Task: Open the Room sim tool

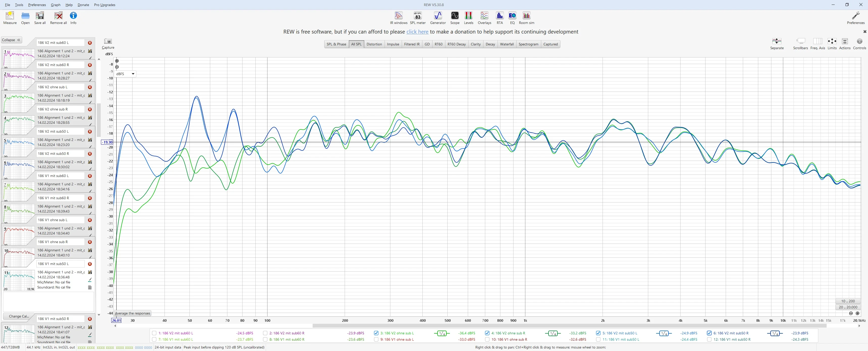Action: [x=526, y=18]
